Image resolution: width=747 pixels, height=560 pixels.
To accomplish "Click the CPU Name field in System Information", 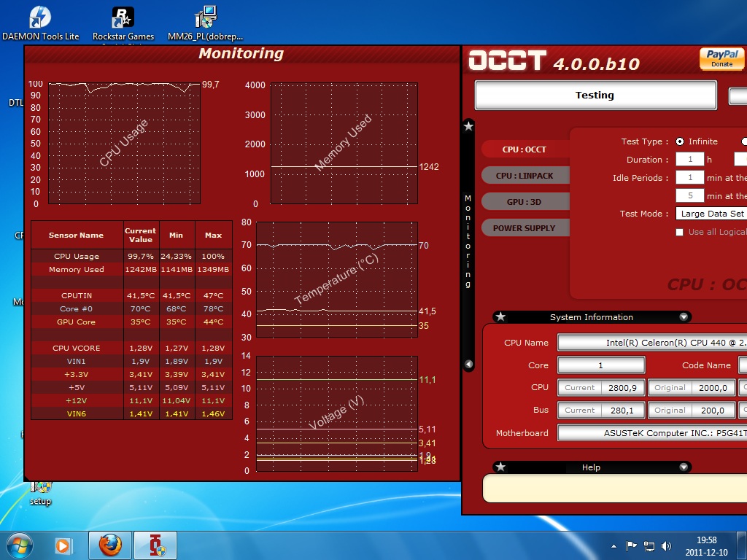I will [652, 343].
